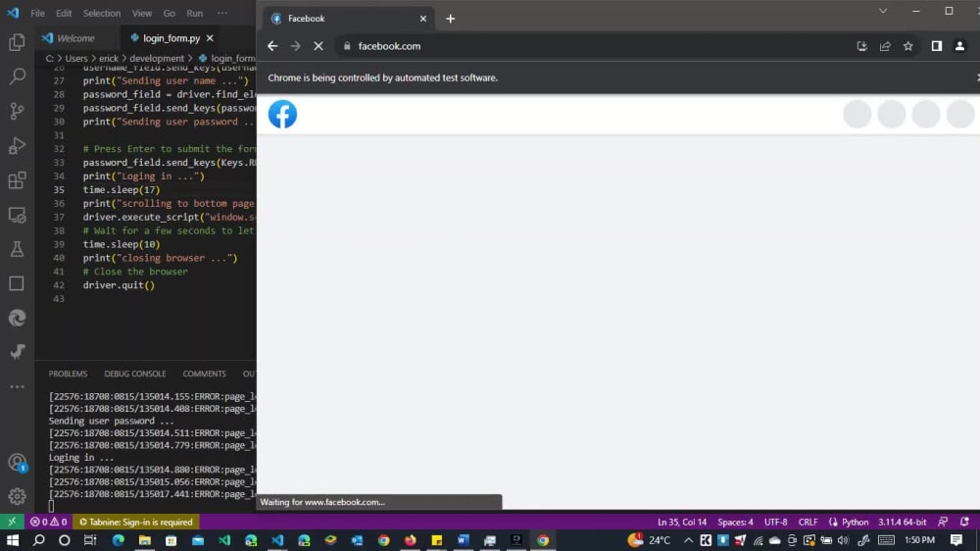Open the DEBUG CONSOLE panel tab
This screenshot has height=551, width=980.
click(x=135, y=374)
